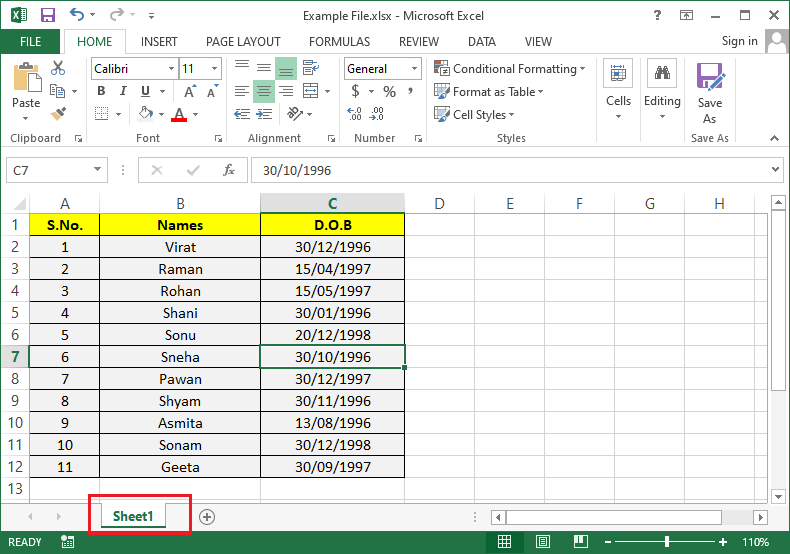Expand the General number format dropdown

coord(414,69)
